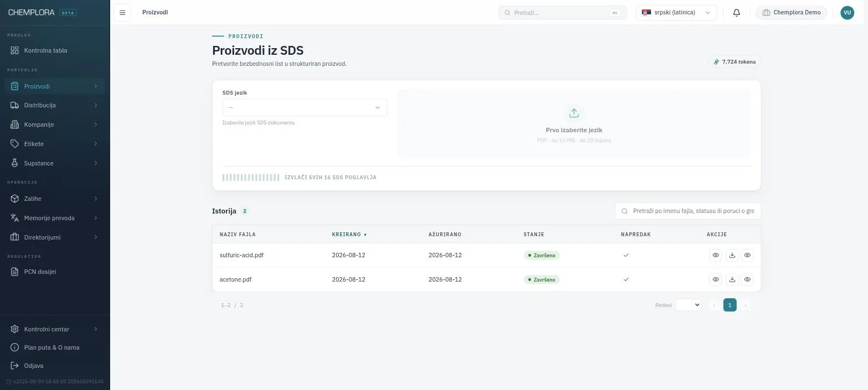
Task: Click the upload arrow icon in dropzone
Action: coord(574,113)
